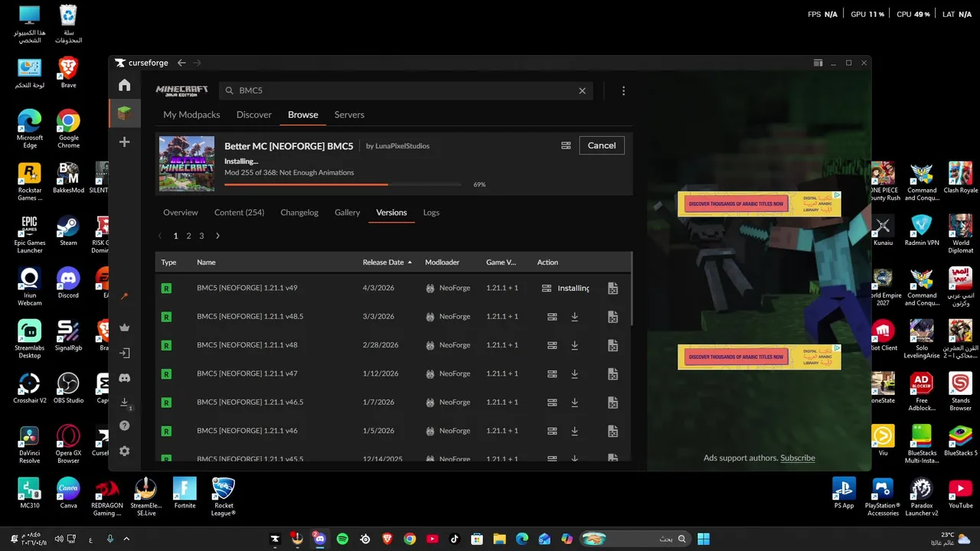Image resolution: width=980 pixels, height=551 pixels.
Task: Select the Minecraft game block icon in sidebar
Action: (124, 114)
